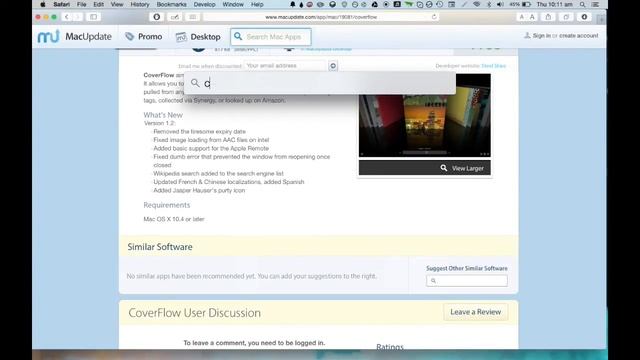
Task: Click the 'Mac OS X 10.4 or later' text
Action: (x=173, y=219)
